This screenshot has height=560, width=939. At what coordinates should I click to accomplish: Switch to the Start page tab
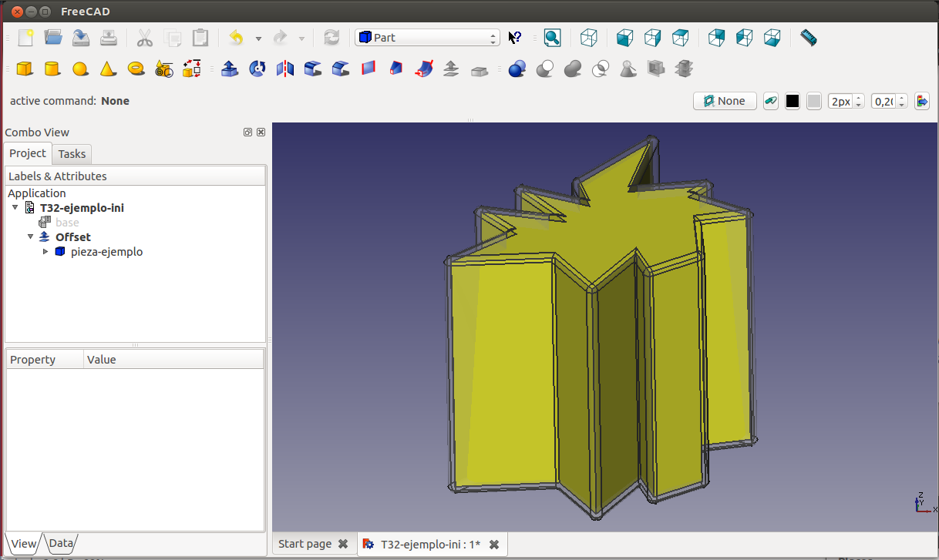pyautogui.click(x=305, y=544)
